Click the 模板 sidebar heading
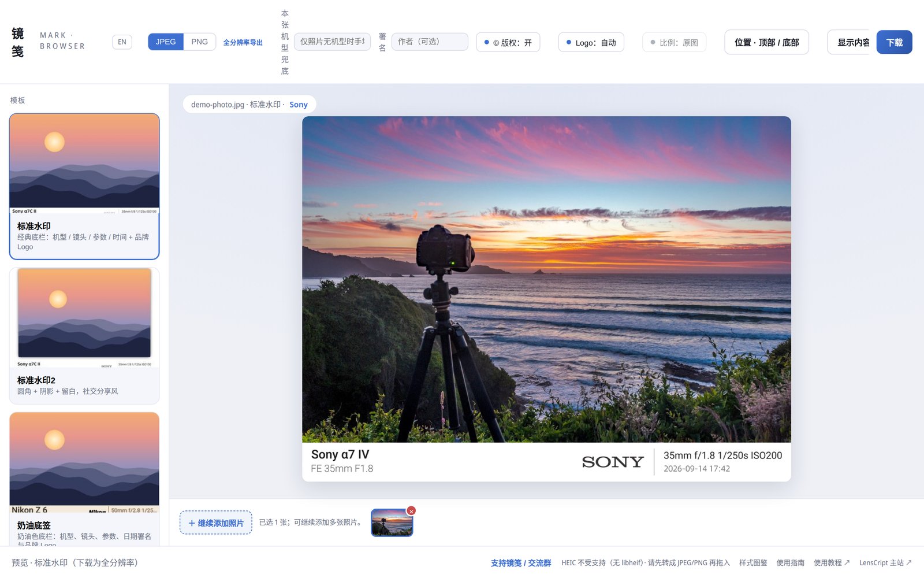The width and height of the screenshot is (924, 578). [18, 100]
